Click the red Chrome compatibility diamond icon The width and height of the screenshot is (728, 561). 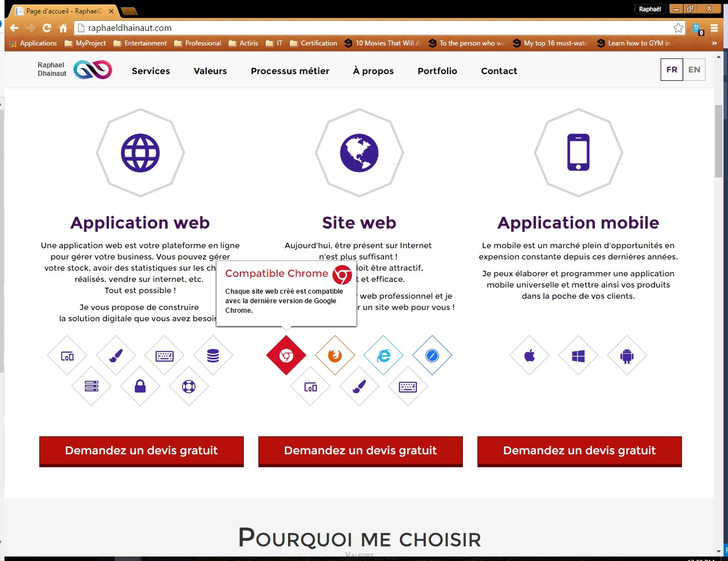[286, 355]
